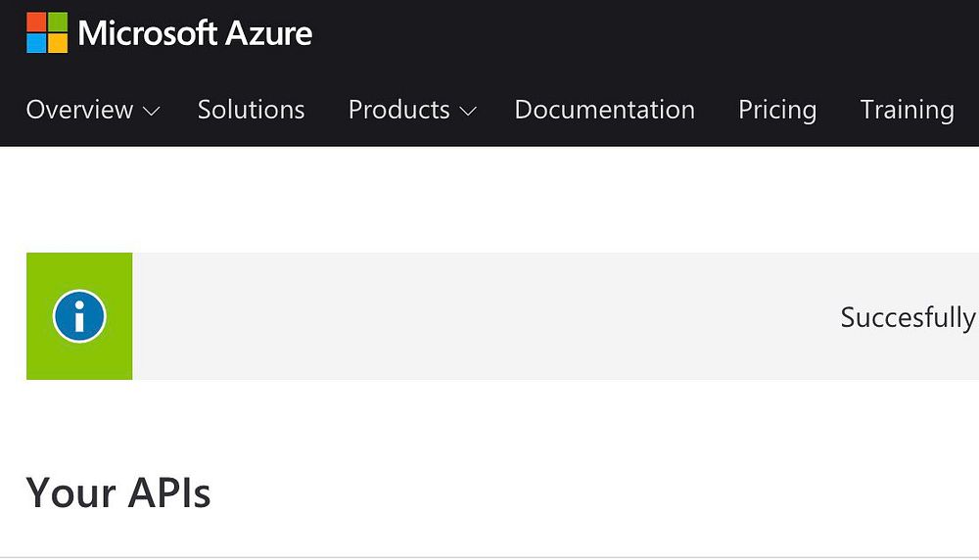Screen dimensions: 979x560
Task: Open the Products menu
Action: coord(398,110)
